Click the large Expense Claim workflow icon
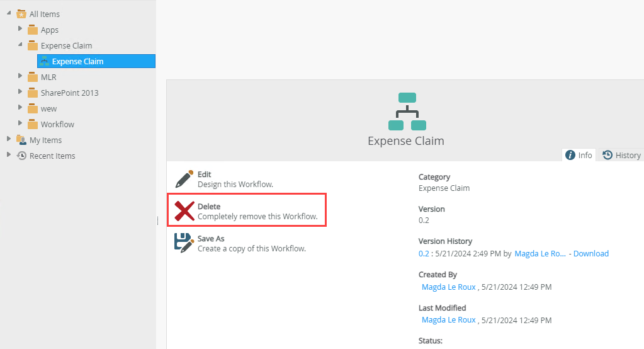This screenshot has height=349, width=644. pos(407,112)
